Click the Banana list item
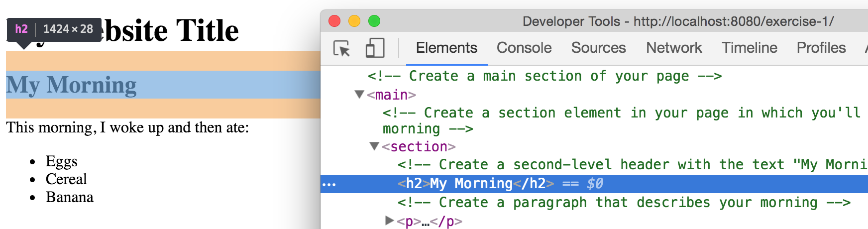 [70, 197]
